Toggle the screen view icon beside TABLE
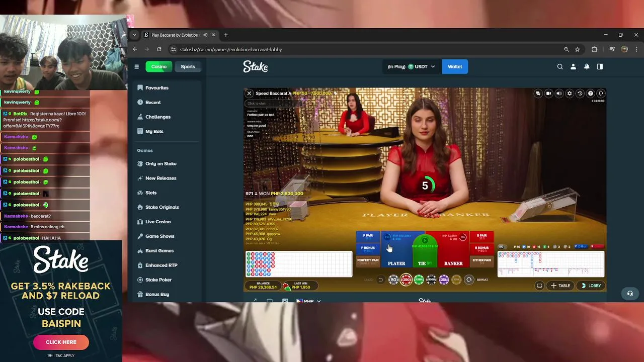The image size is (644, 362). point(539,286)
